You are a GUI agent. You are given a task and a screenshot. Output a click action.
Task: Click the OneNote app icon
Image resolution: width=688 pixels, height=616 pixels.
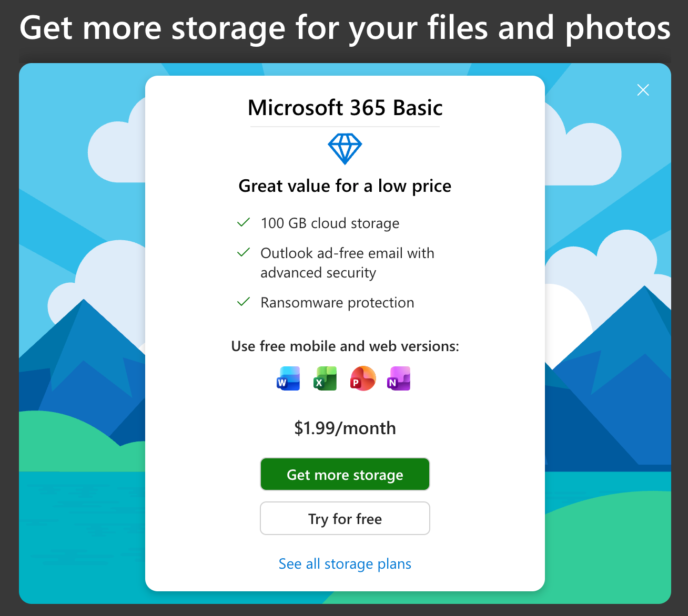pos(399,378)
